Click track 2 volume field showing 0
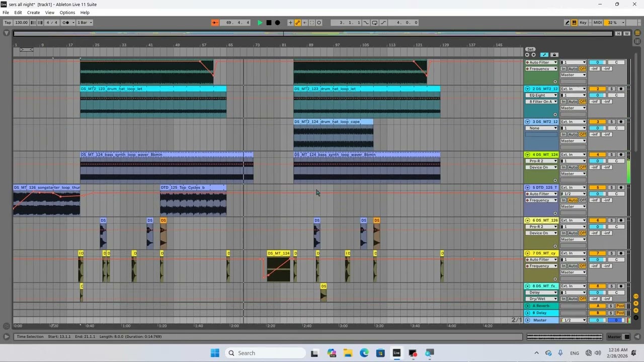 [x=598, y=96]
